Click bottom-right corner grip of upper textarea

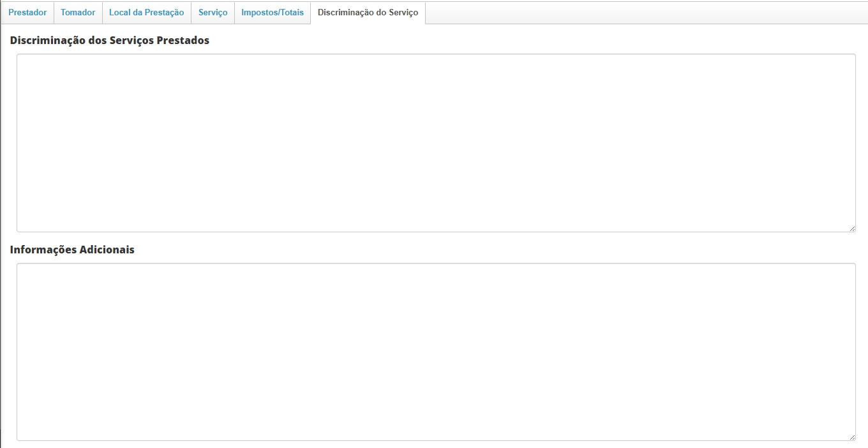[851, 228]
